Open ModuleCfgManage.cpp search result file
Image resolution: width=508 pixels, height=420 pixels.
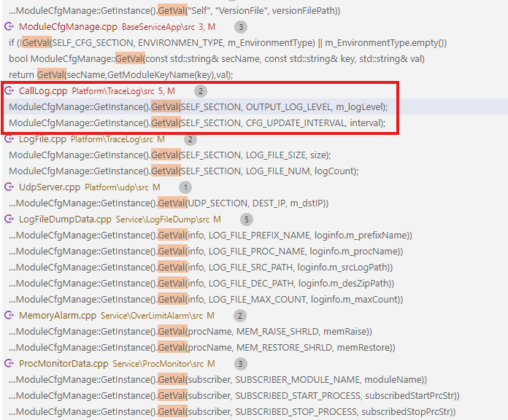click(x=68, y=26)
